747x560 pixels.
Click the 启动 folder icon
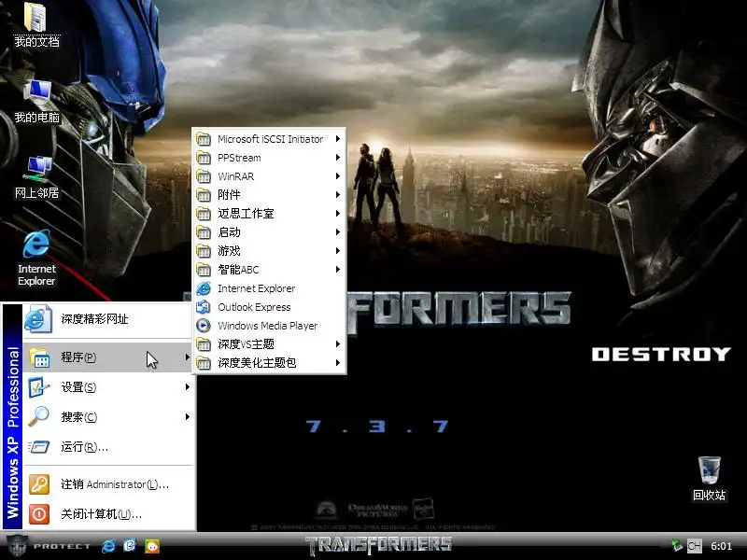[204, 232]
